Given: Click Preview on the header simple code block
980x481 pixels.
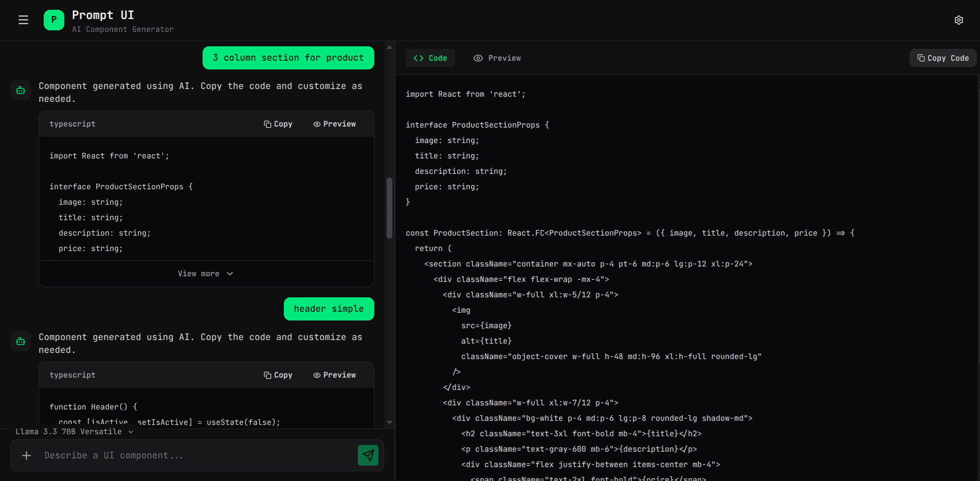Looking at the screenshot, I should tap(334, 375).
